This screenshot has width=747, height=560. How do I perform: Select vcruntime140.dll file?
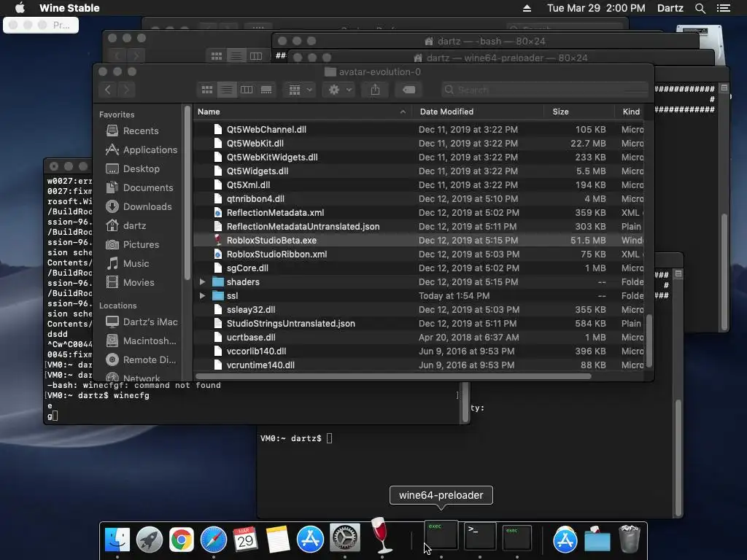pos(419,365)
